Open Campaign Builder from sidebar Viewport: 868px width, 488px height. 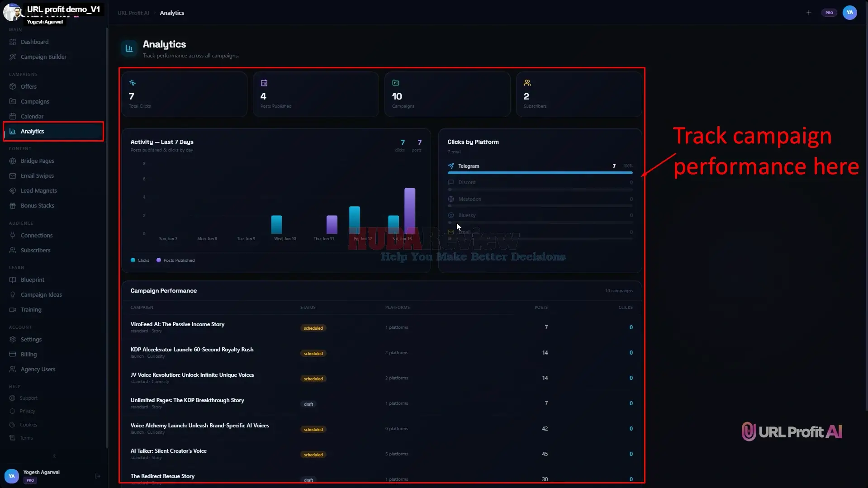tap(43, 57)
